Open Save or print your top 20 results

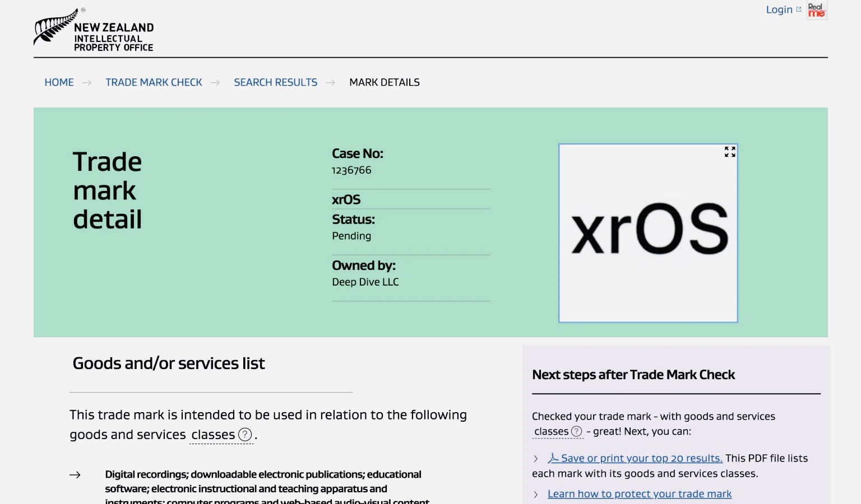(642, 458)
